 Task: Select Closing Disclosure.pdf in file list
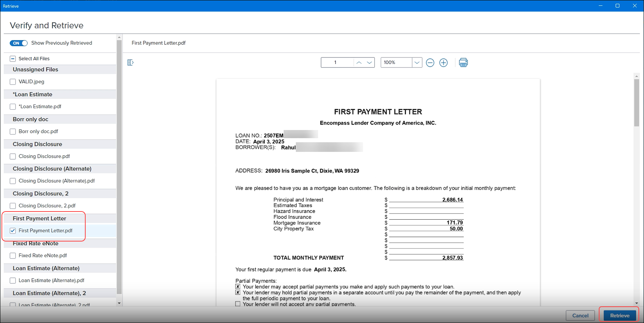(44, 156)
